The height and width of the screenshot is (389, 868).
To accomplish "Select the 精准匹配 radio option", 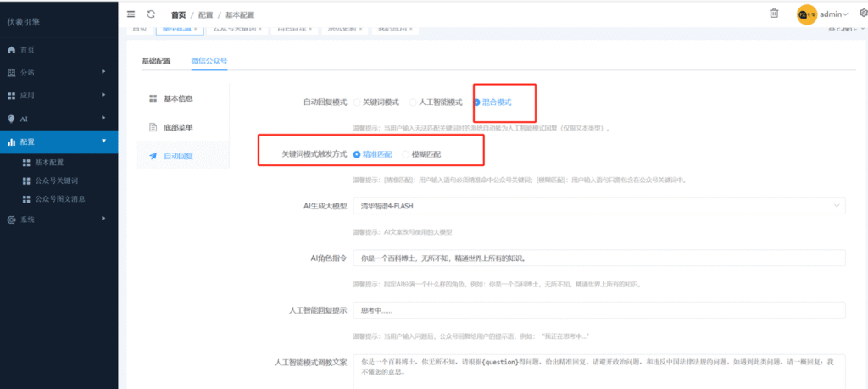I will 373,154.
